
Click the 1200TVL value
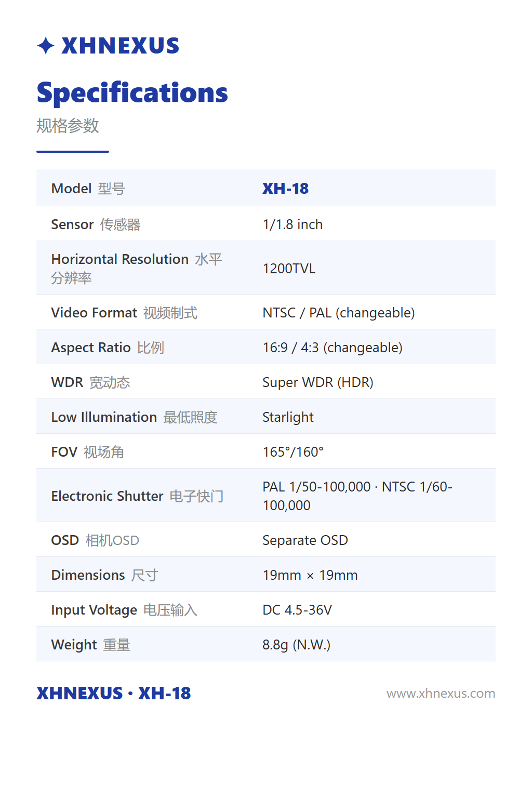pos(289,269)
